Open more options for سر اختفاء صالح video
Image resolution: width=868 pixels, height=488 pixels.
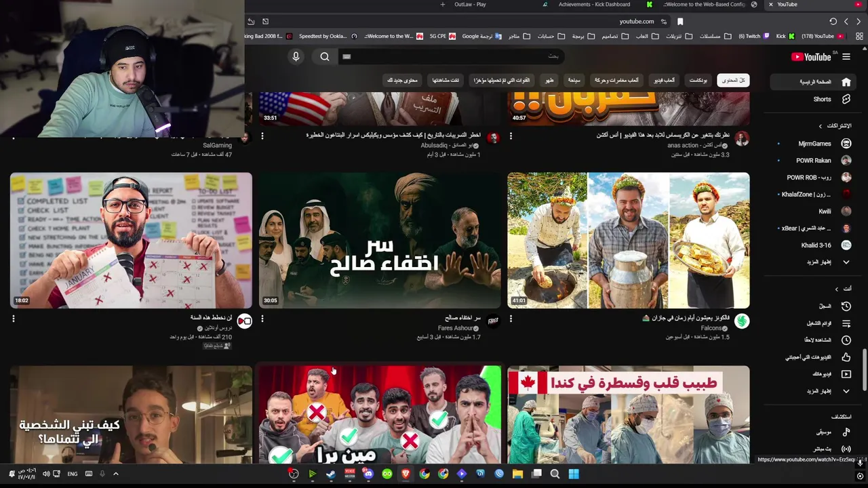coord(262,319)
